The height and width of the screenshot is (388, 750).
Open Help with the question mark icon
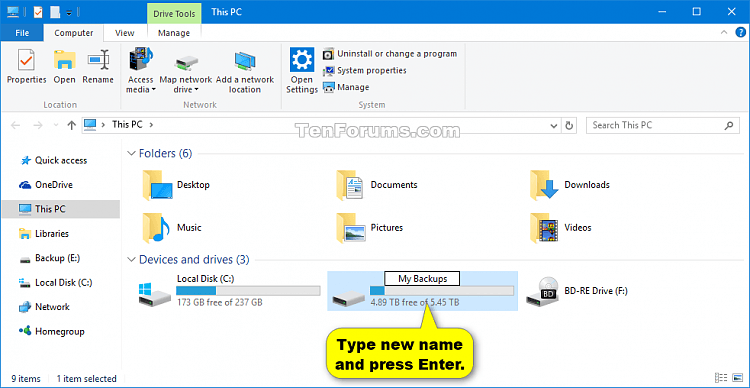tap(739, 33)
